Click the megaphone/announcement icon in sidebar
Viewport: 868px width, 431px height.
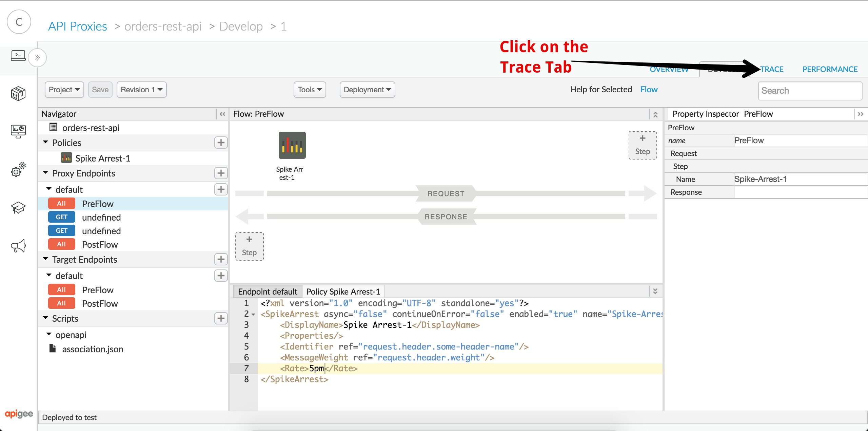click(x=18, y=246)
